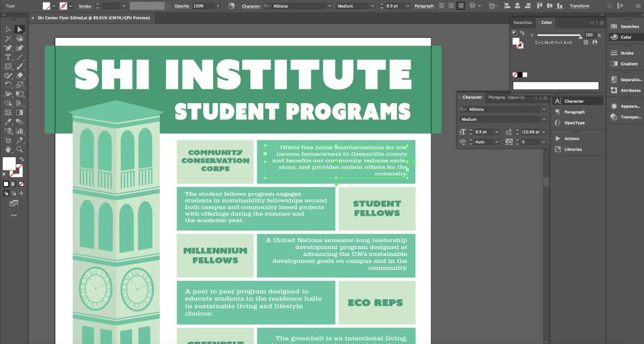Screen dimensions: 644x344
Task: Switch to the Paragraph tab
Action: tap(497, 97)
